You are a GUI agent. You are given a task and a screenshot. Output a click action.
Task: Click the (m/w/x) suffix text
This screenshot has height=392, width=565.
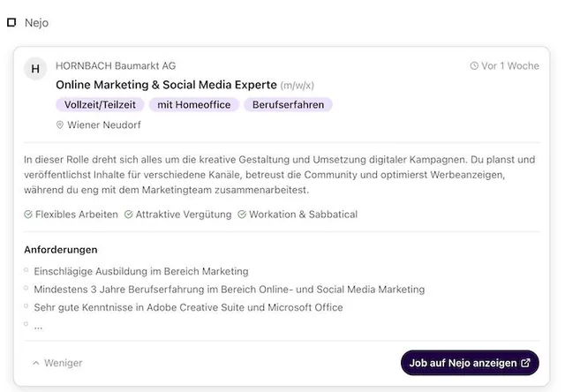(298, 86)
